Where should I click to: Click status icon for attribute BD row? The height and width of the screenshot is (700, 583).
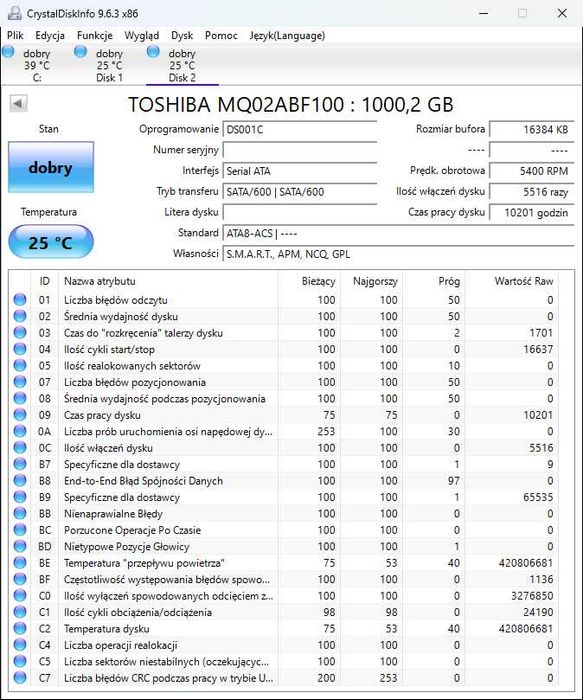coord(20,546)
